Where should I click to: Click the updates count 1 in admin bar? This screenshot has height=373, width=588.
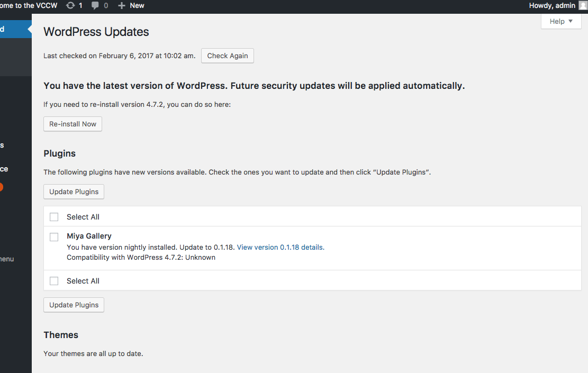point(80,6)
